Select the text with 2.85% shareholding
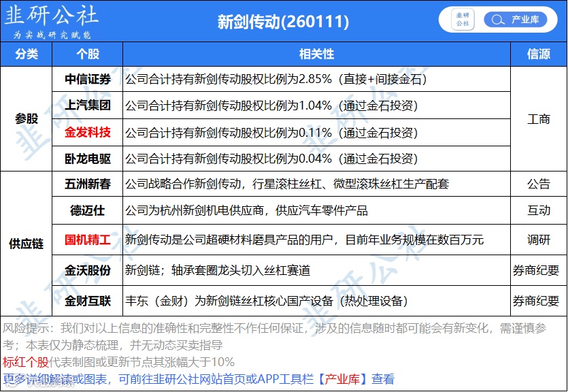The height and width of the screenshot is (392, 568). (276, 79)
